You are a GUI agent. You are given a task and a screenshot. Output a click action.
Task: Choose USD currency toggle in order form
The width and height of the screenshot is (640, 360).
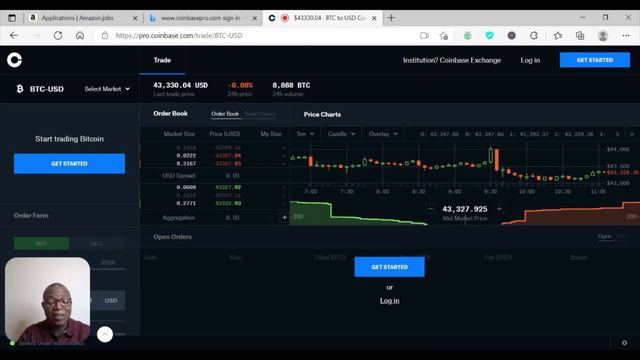point(111,300)
